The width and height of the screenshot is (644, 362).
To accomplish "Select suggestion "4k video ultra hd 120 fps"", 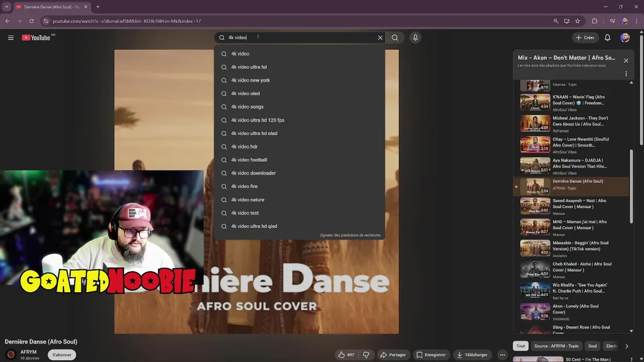I will click(299, 120).
